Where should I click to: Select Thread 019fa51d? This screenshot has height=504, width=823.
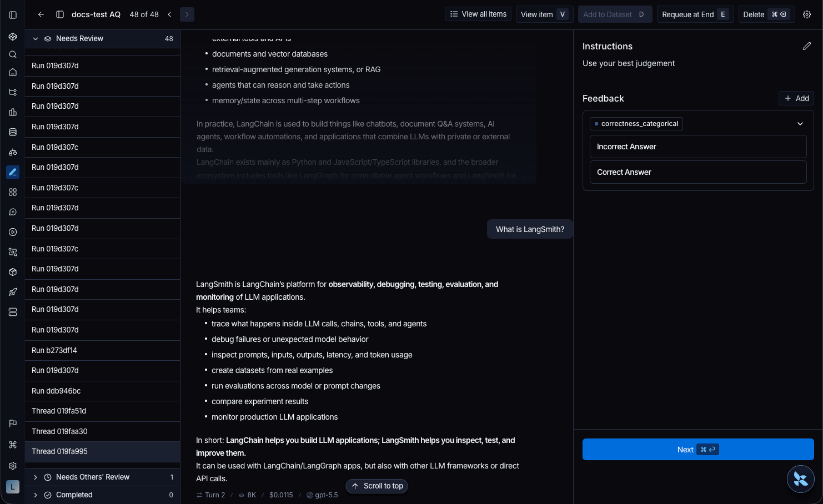103,411
